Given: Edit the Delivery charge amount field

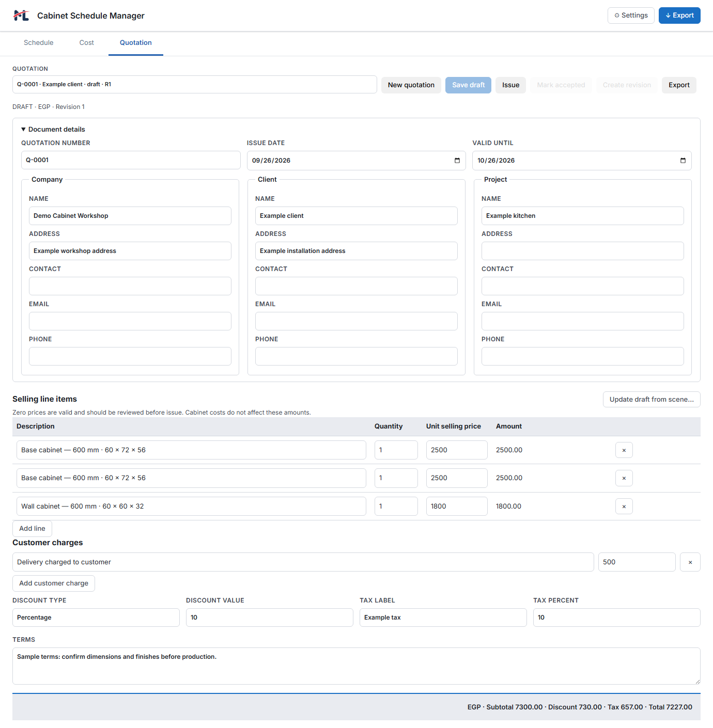Looking at the screenshot, I should [637, 562].
